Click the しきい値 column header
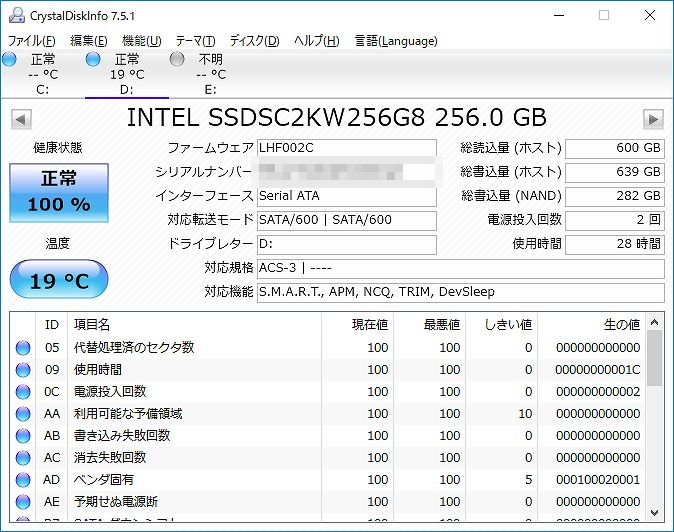Viewport: 674px width, 532px height. click(x=502, y=325)
